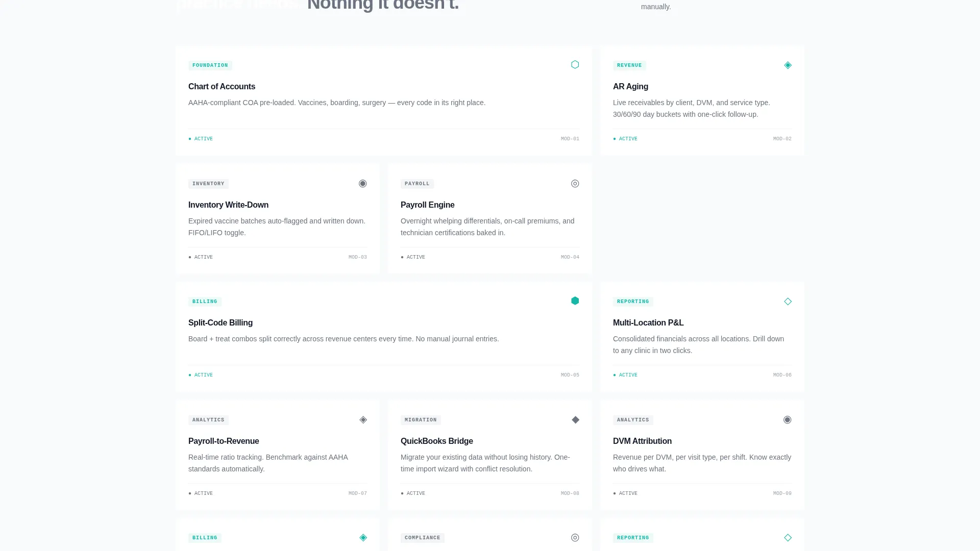
Task: Click the 'Migrate your existing data' description
Action: (485, 463)
